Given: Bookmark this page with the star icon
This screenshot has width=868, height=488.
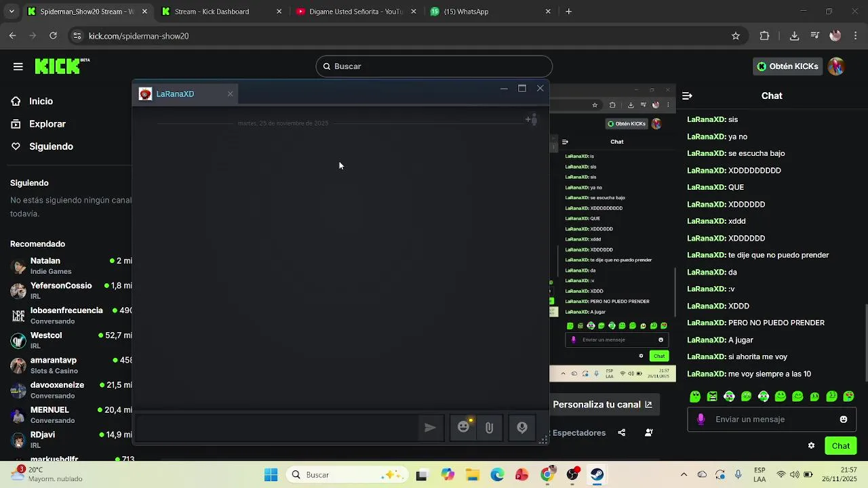Looking at the screenshot, I should pos(736,36).
